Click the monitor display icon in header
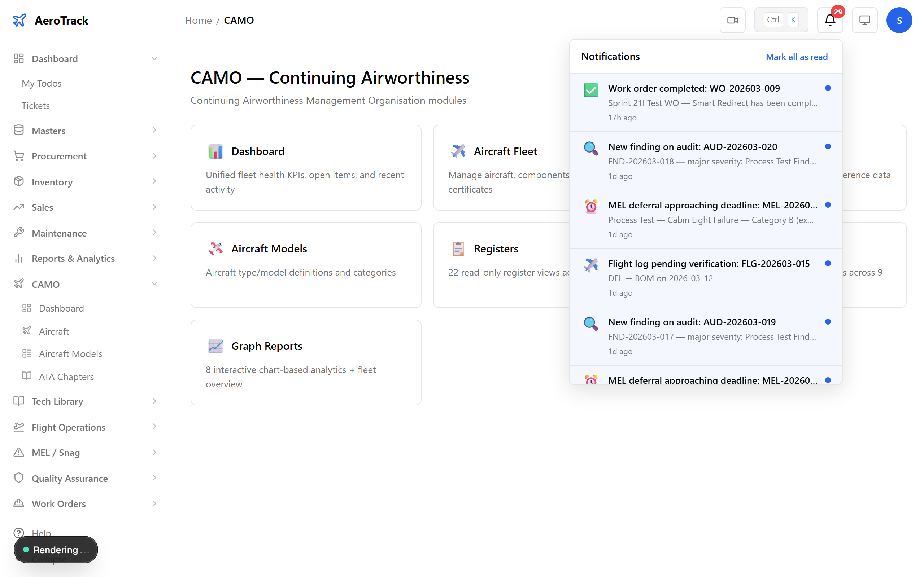924x577 pixels. pyautogui.click(x=864, y=20)
